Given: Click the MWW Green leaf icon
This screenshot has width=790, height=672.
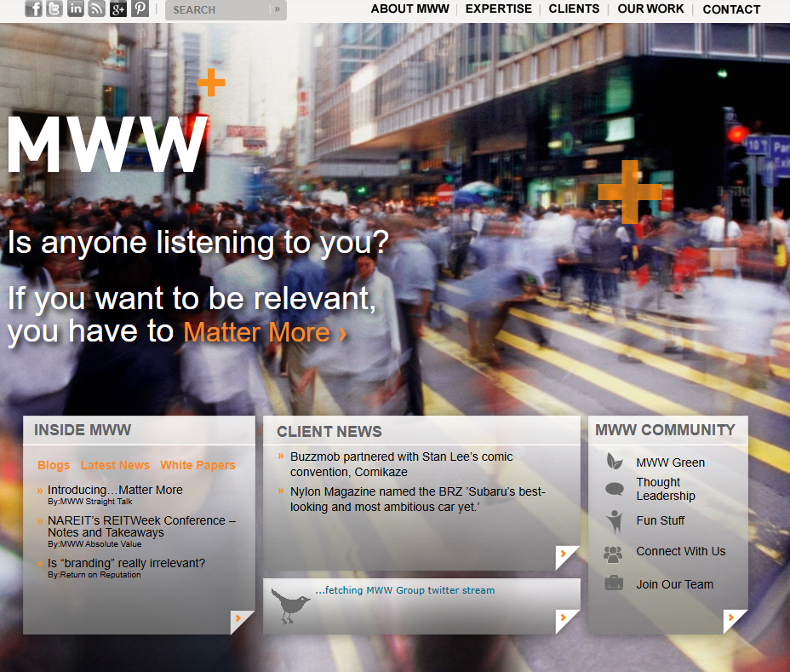Looking at the screenshot, I should click(614, 462).
